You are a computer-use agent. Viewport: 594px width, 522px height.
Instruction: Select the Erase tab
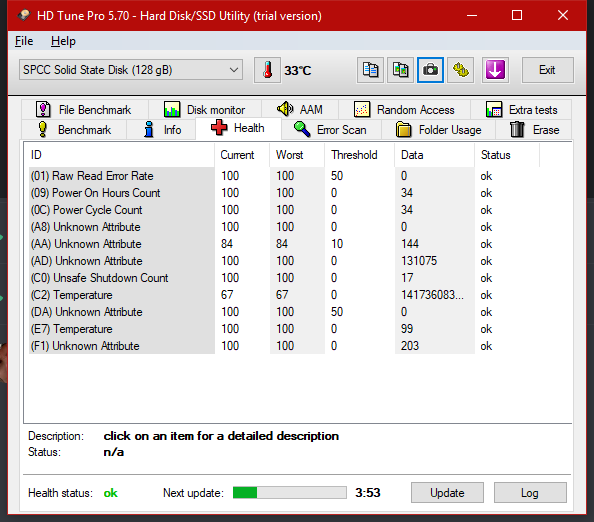coord(534,130)
